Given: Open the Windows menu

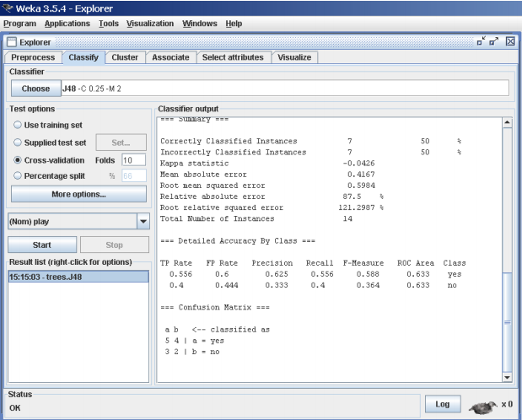Looking at the screenshot, I should click(x=199, y=24).
